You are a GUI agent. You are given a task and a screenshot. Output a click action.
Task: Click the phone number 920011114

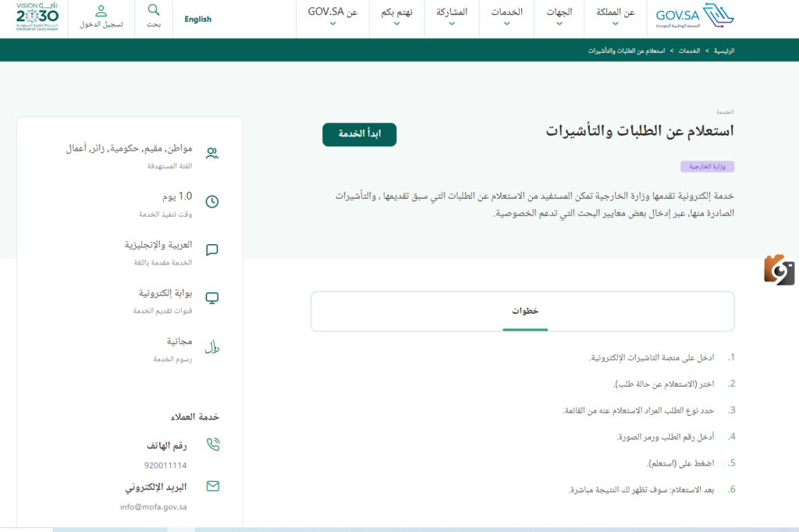click(165, 465)
